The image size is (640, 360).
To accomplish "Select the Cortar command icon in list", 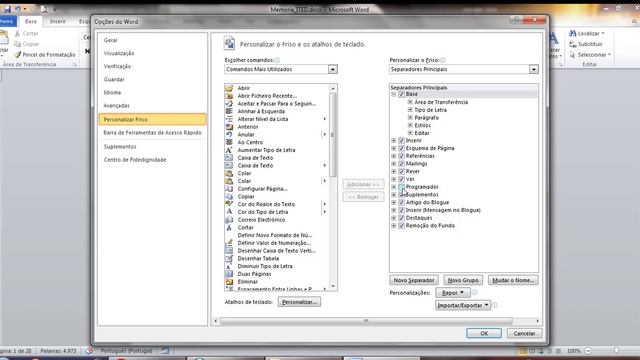I will [229, 227].
